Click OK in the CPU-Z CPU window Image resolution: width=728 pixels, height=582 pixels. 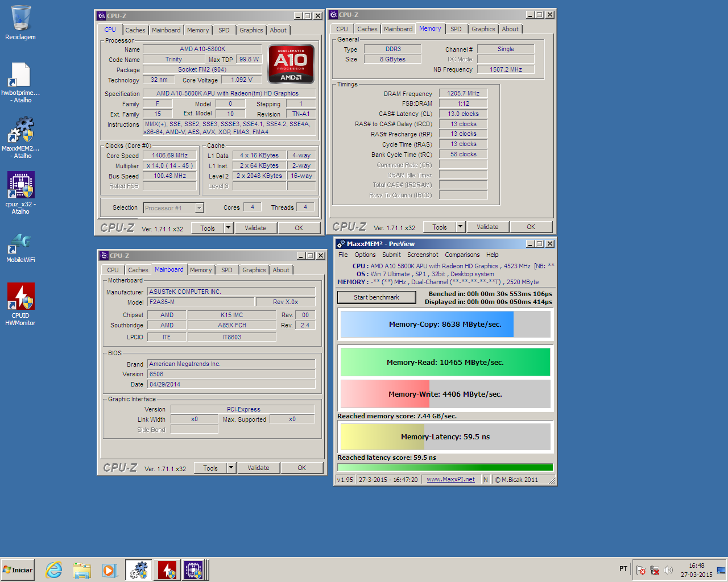(299, 228)
